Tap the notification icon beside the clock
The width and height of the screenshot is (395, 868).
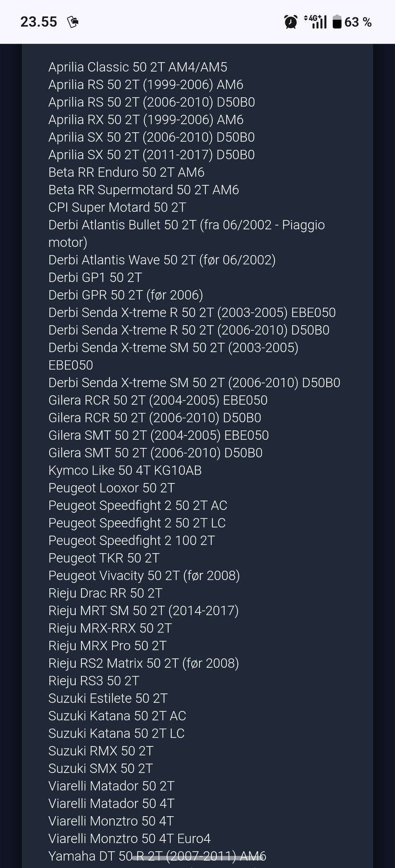(x=73, y=22)
